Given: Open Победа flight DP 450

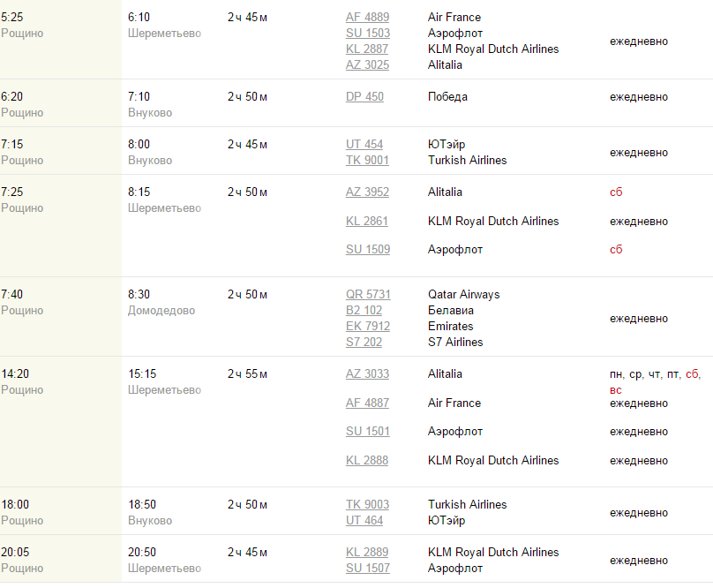Looking at the screenshot, I should point(364,97).
